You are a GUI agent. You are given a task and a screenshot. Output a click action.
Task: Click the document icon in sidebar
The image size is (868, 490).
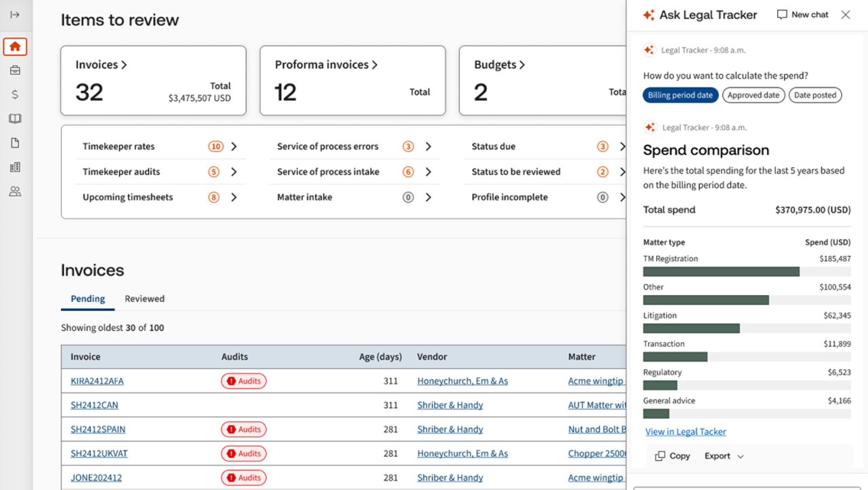(x=15, y=143)
